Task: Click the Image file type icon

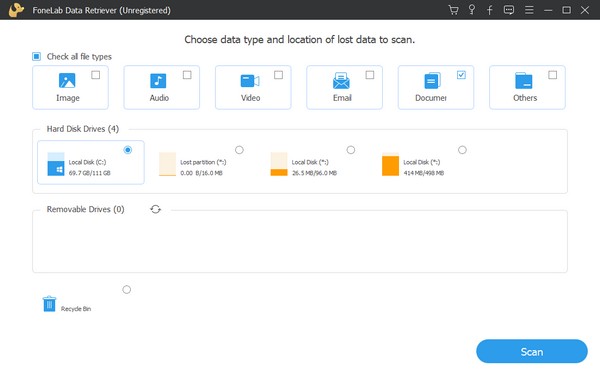Action: [x=67, y=81]
